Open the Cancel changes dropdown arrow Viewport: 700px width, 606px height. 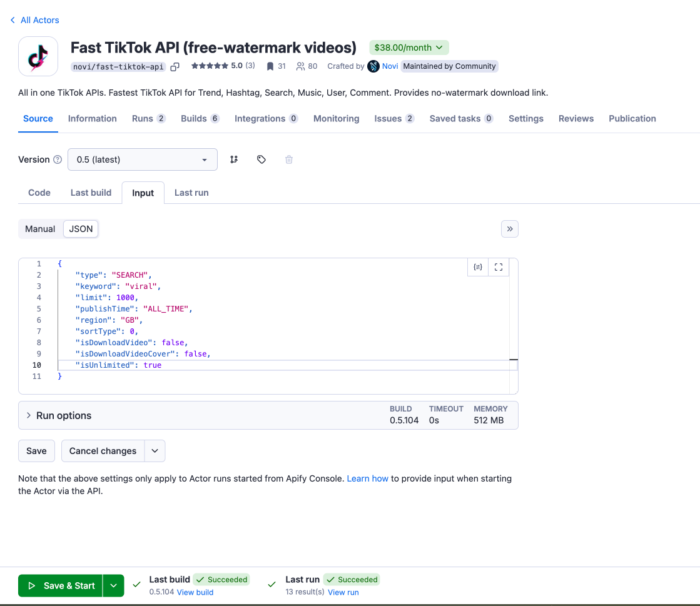pos(155,451)
